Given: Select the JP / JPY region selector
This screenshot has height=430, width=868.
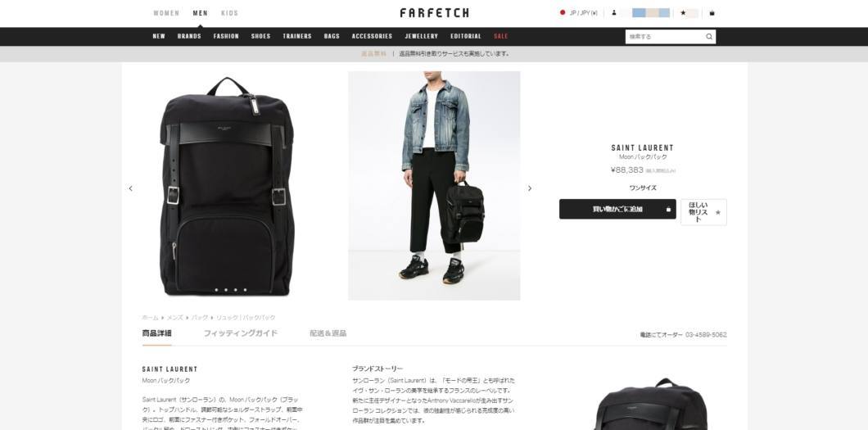Looking at the screenshot, I should coord(578,13).
